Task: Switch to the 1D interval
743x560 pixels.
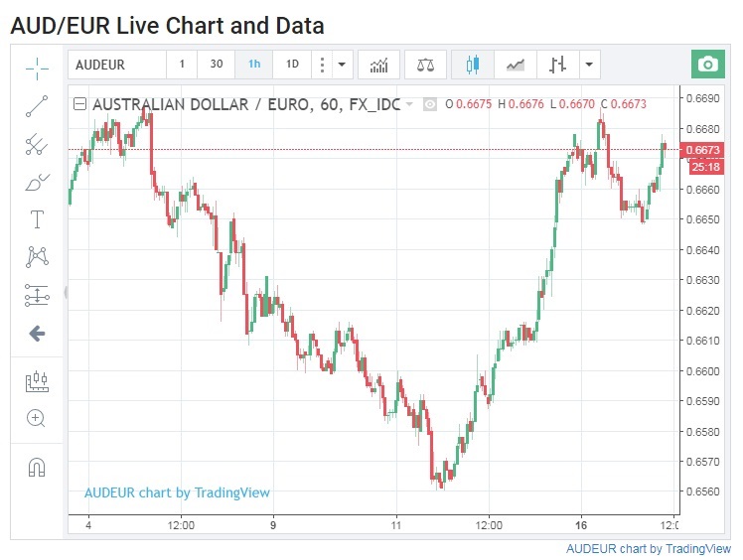Action: pos(292,65)
